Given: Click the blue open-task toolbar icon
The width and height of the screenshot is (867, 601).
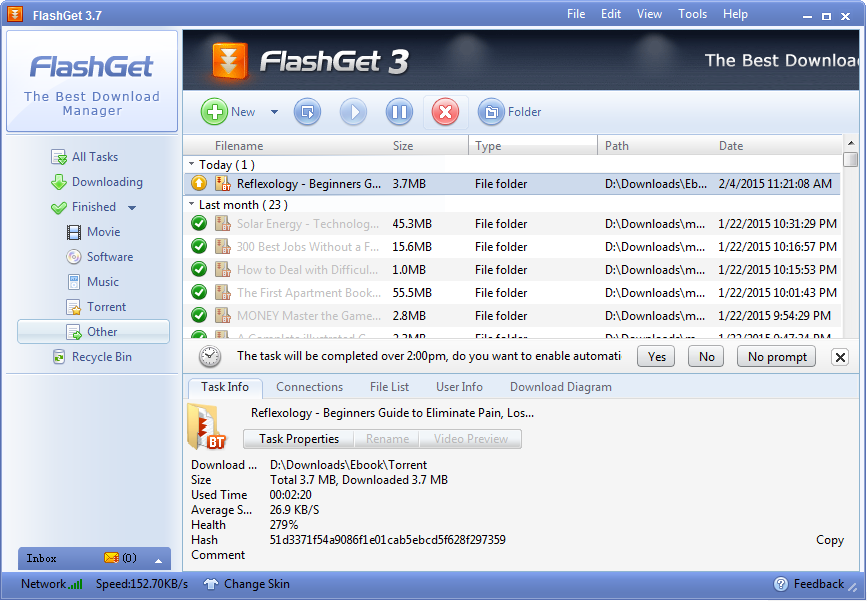Looking at the screenshot, I should click(307, 112).
